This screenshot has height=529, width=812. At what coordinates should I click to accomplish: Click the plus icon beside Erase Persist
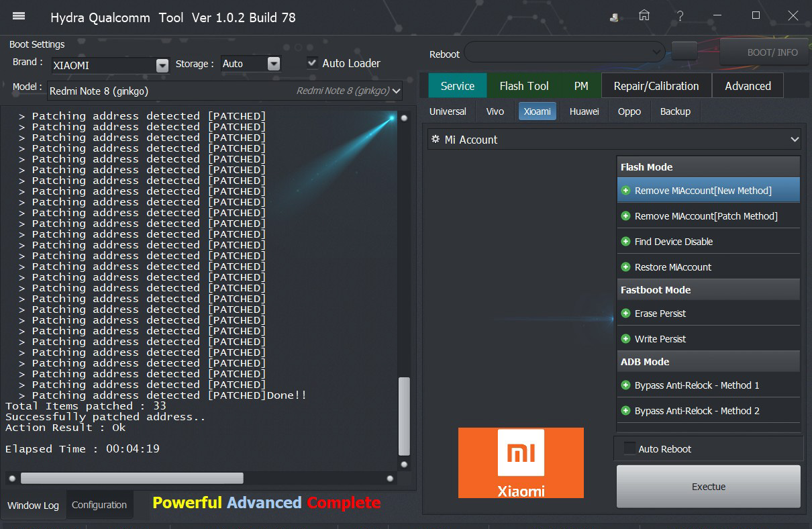pyautogui.click(x=625, y=314)
